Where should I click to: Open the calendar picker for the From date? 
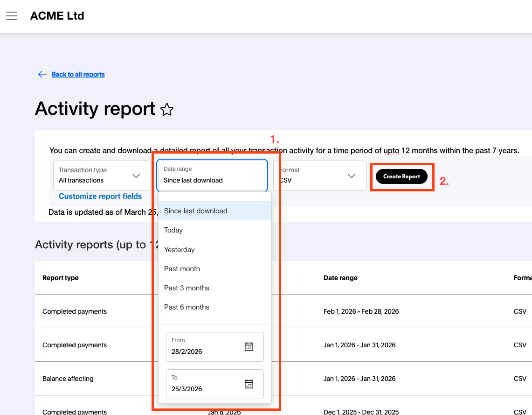[249, 346]
